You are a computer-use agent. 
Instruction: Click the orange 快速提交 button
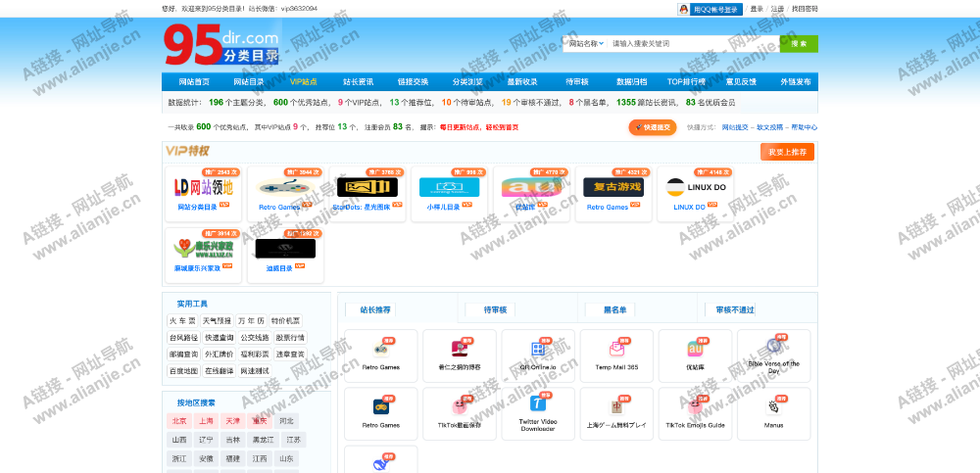point(653,127)
